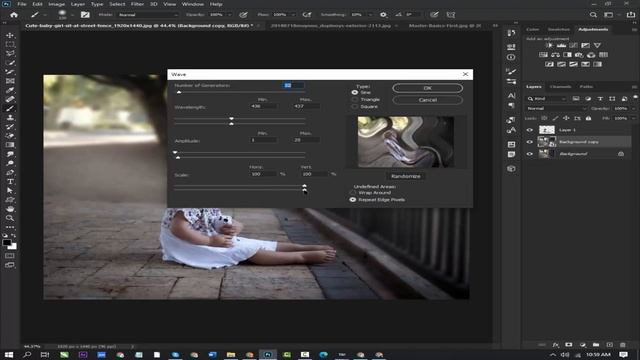Switch to the Channels tab
The height and width of the screenshot is (360, 640).
560,87
